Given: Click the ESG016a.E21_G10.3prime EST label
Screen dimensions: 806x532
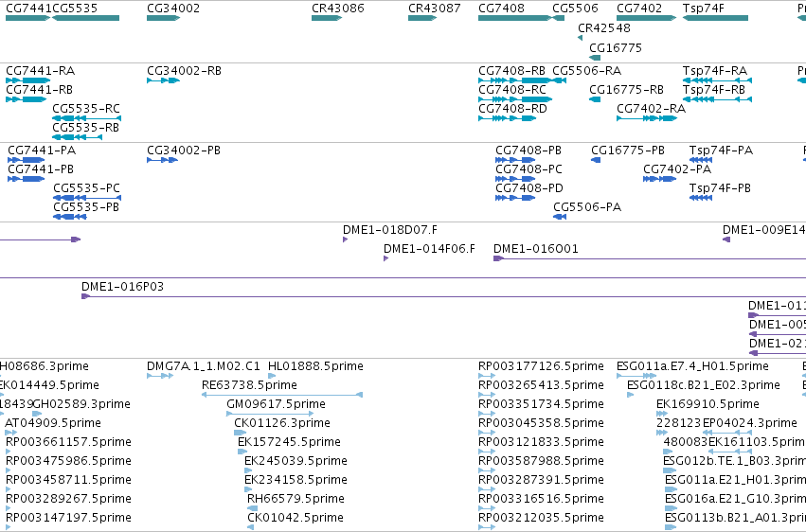Looking at the screenshot, I should point(736,499).
